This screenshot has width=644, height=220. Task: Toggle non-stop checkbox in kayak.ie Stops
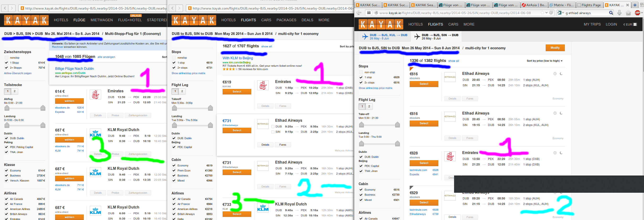click(361, 72)
